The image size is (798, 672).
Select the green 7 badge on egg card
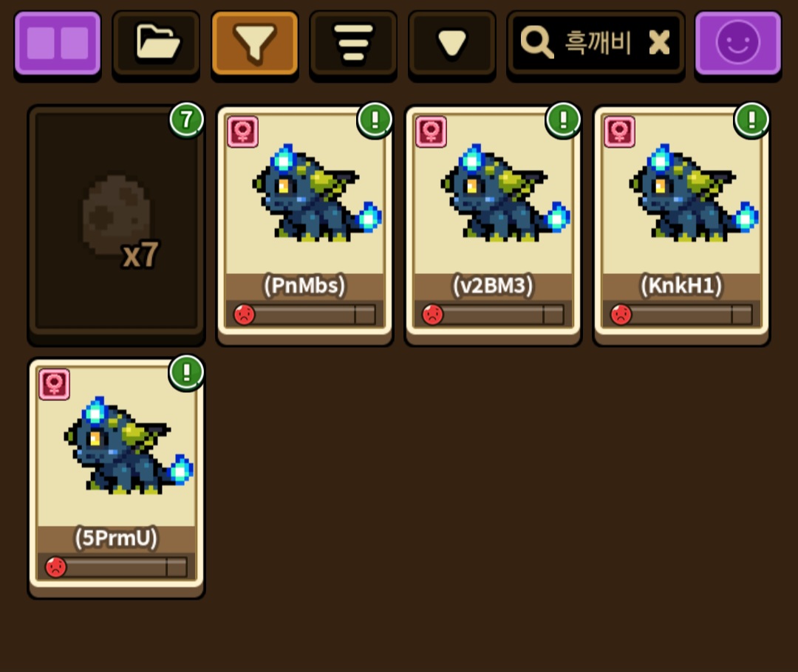[186, 120]
